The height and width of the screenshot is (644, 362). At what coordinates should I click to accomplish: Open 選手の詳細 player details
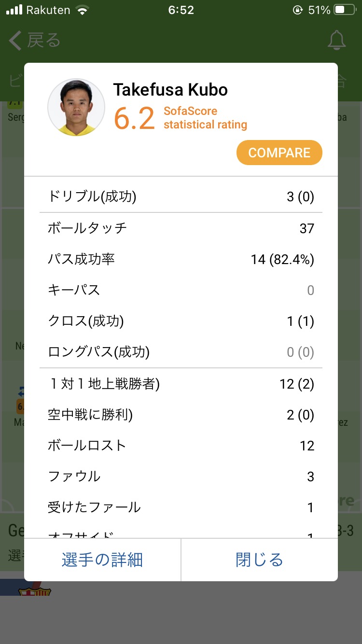pos(102,560)
